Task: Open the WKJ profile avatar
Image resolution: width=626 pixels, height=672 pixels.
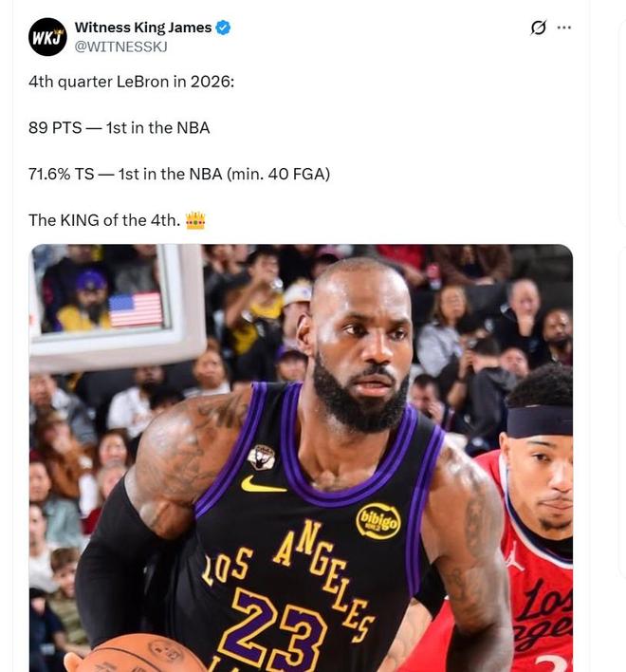Action: tap(47, 37)
